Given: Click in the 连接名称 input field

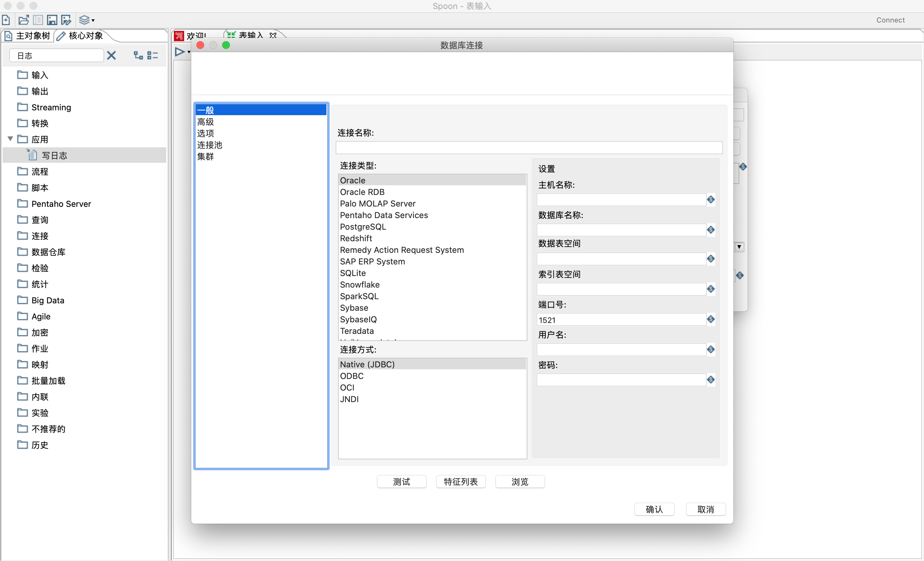Looking at the screenshot, I should click(x=529, y=148).
